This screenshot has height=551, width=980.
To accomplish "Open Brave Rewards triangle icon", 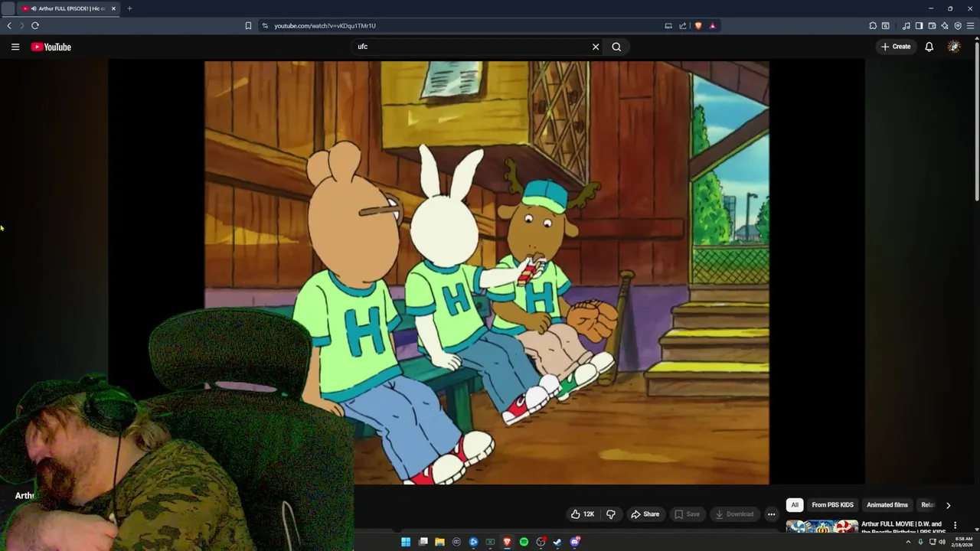I will point(712,25).
